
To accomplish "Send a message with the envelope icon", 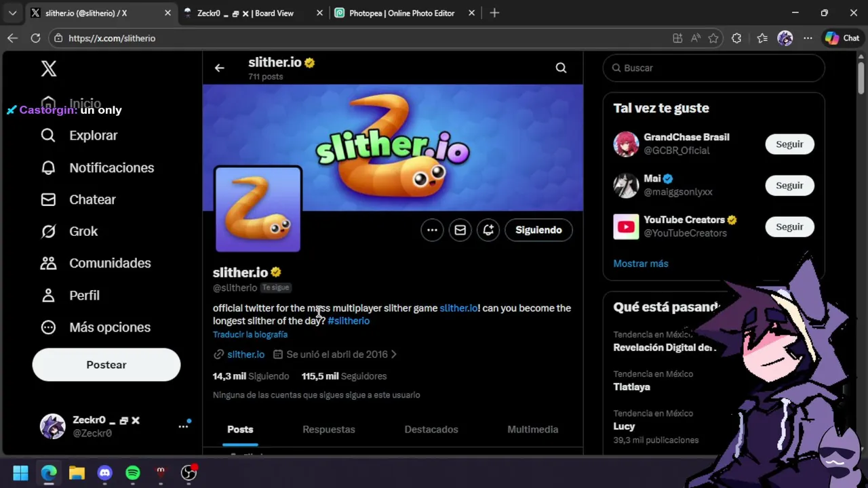I will pyautogui.click(x=460, y=230).
